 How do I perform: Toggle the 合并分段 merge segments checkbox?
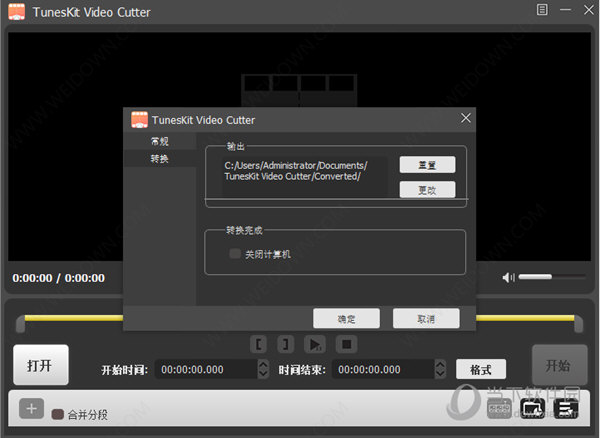(x=58, y=414)
